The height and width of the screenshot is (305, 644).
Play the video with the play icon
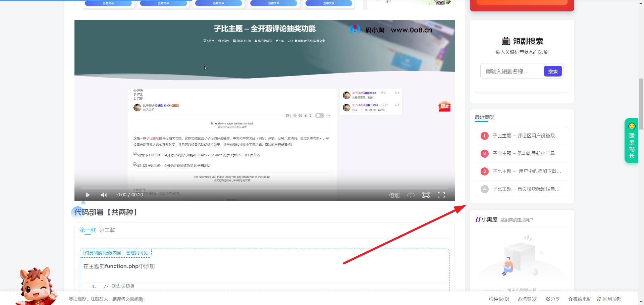pyautogui.click(x=88, y=195)
